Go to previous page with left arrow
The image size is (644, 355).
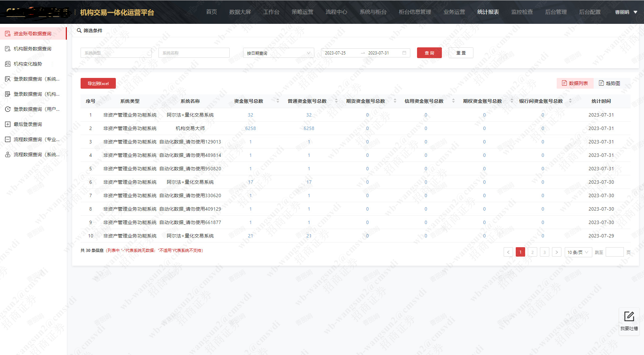point(508,252)
